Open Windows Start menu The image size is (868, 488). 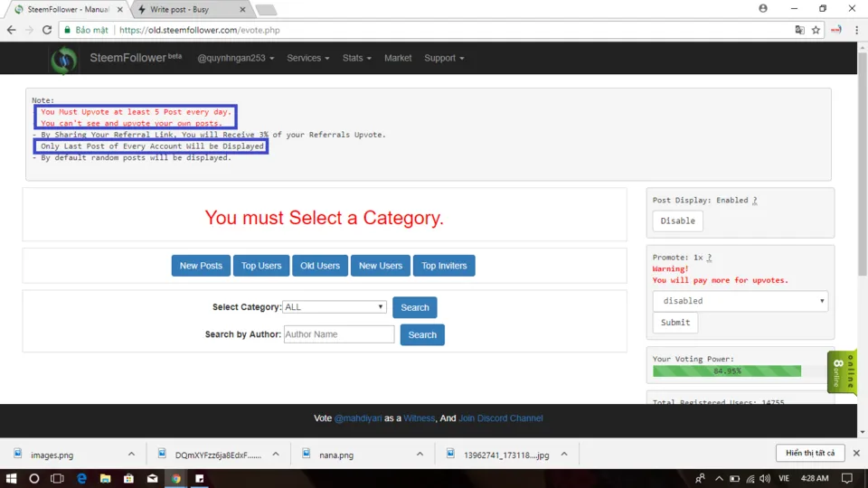[x=11, y=478]
